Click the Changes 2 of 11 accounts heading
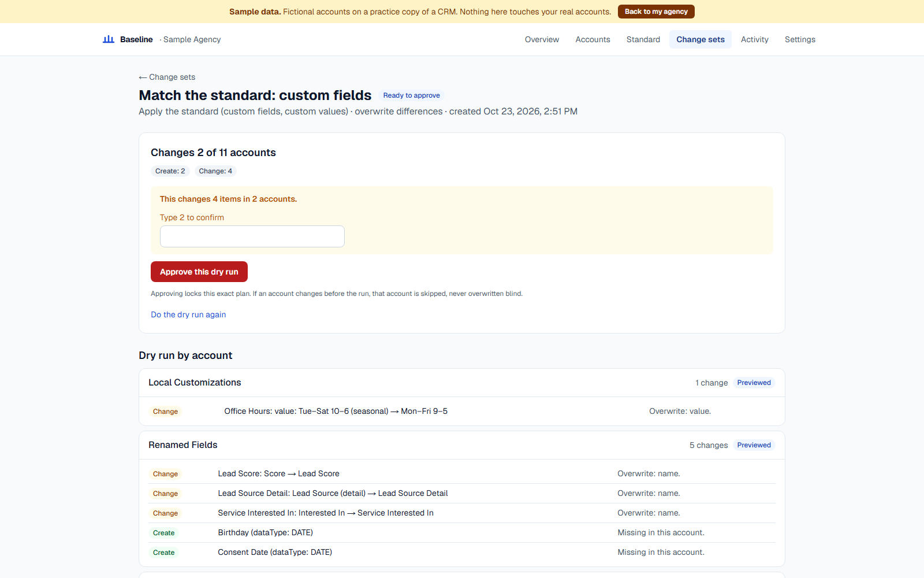Screen dimensions: 924x578 [213, 153]
